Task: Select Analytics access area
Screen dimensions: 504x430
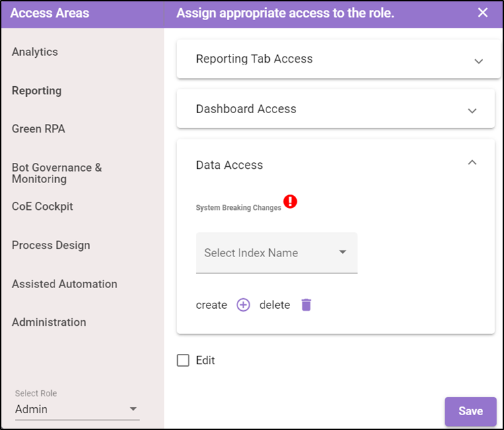Action: [x=35, y=52]
